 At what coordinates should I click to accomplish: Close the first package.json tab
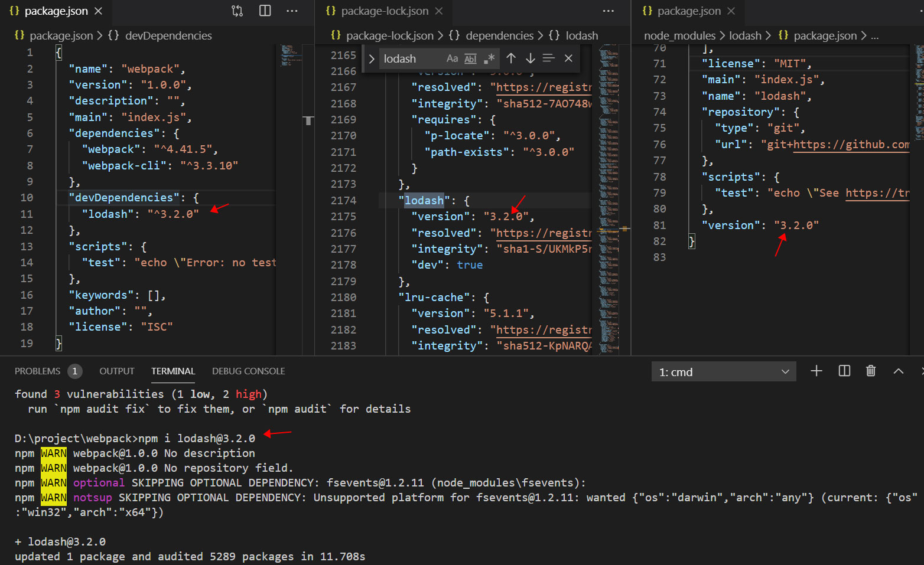99,11
